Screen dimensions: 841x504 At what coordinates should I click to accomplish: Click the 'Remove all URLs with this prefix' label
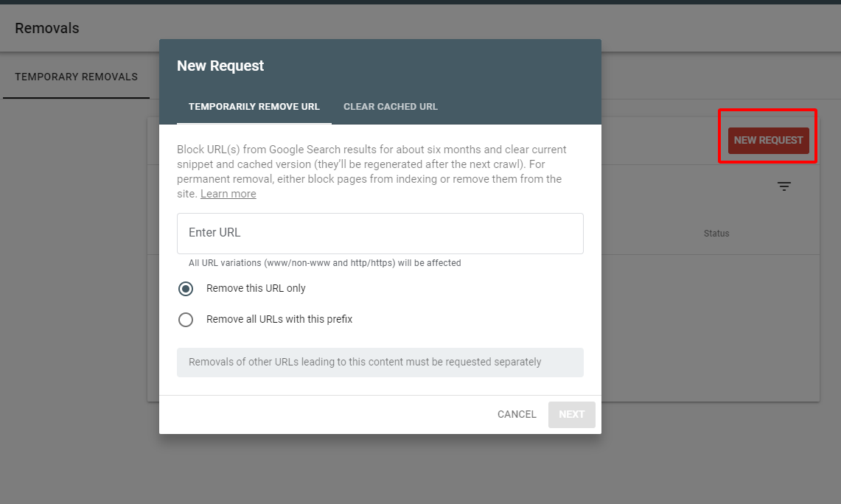click(x=279, y=319)
